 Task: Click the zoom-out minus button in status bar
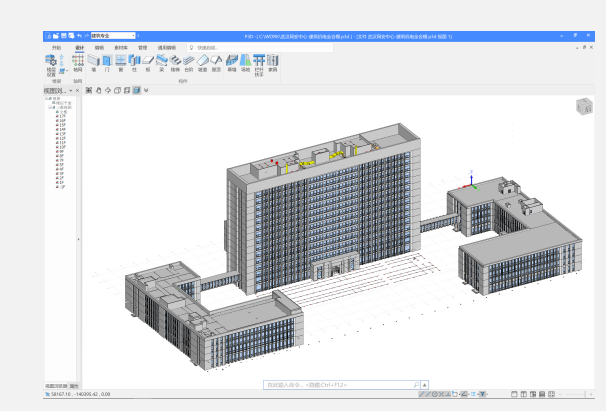click(560, 394)
